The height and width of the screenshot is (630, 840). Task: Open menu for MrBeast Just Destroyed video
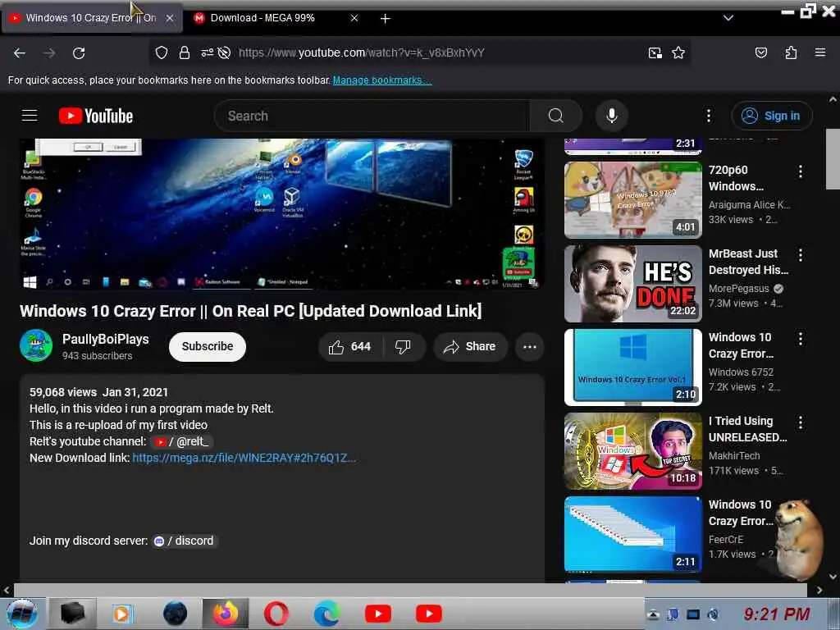tap(801, 255)
